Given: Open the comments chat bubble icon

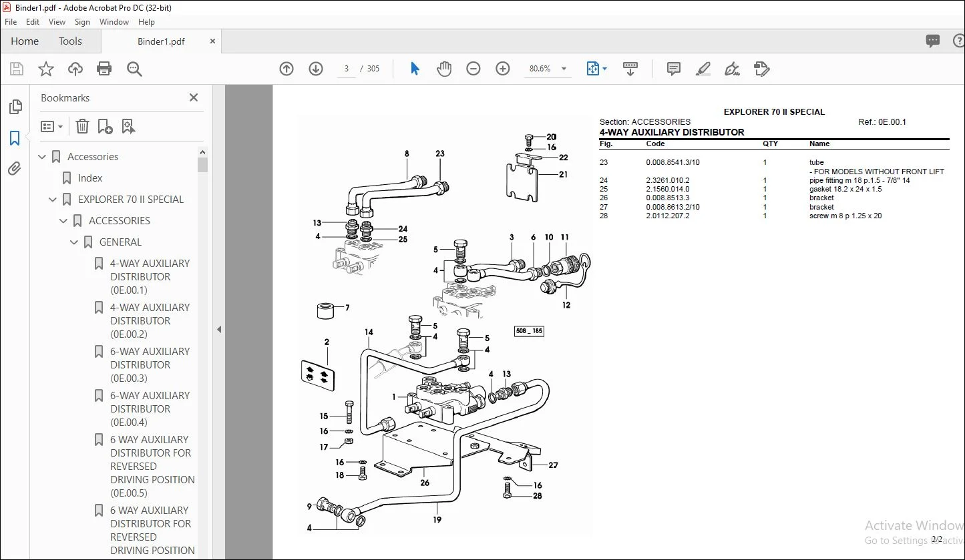Looking at the screenshot, I should click(933, 41).
